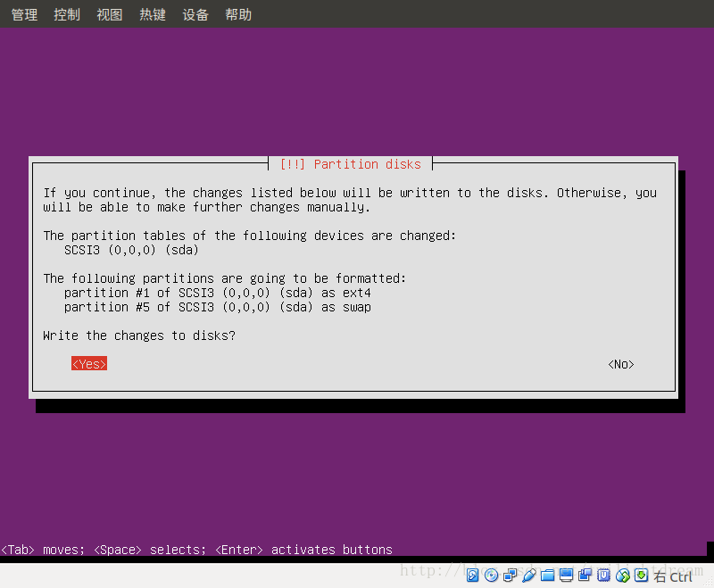Click the display monitor status icon
The height and width of the screenshot is (588, 714).
(565, 575)
